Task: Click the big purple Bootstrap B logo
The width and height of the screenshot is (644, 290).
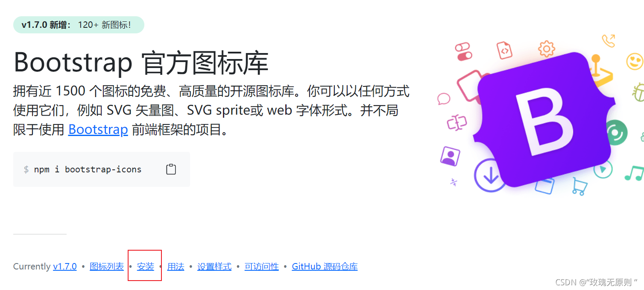Action: pos(544,120)
